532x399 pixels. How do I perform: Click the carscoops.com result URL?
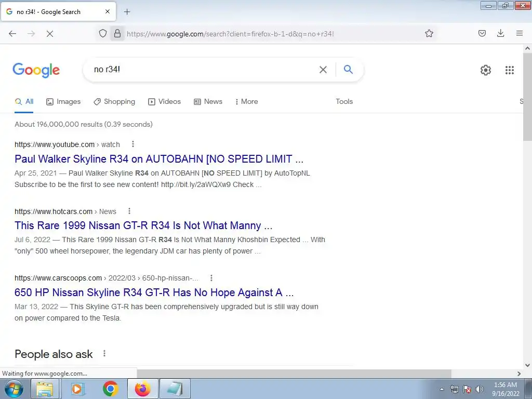(107, 278)
